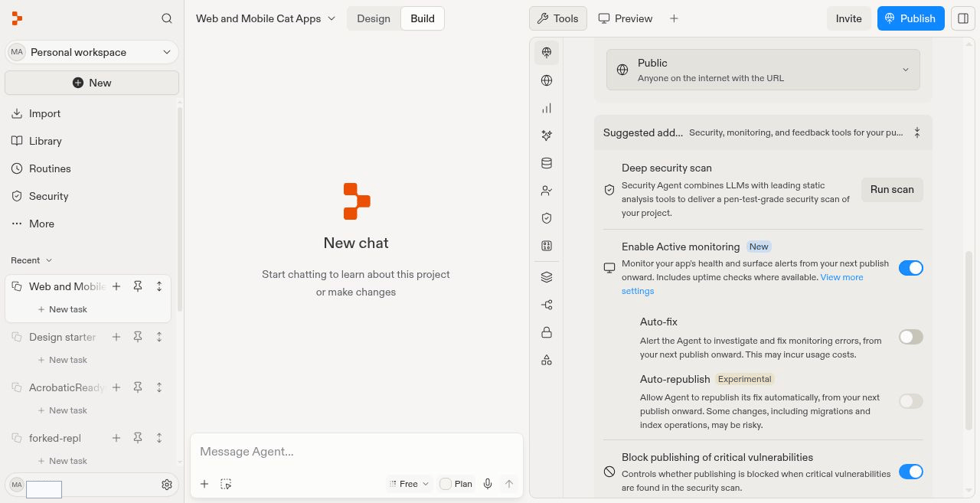Open More in the sidebar
This screenshot has width=980, height=503.
pyautogui.click(x=41, y=224)
